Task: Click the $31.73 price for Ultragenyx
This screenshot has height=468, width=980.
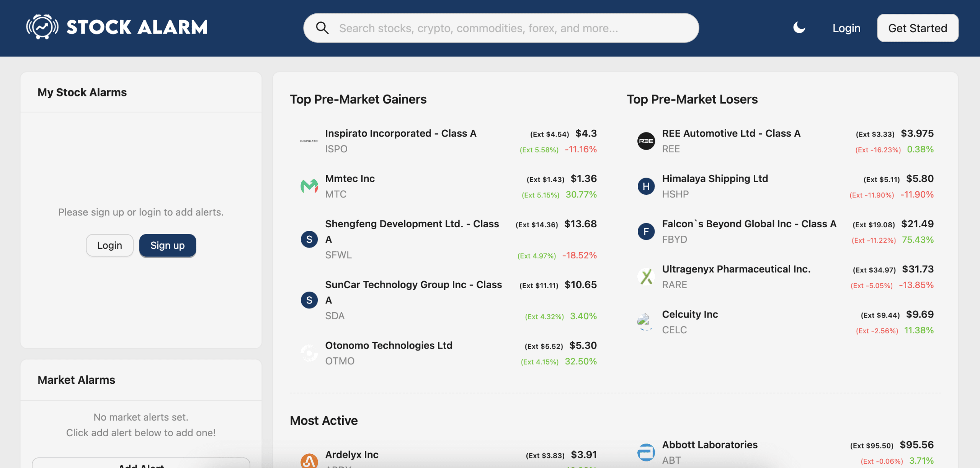Action: [x=918, y=269]
